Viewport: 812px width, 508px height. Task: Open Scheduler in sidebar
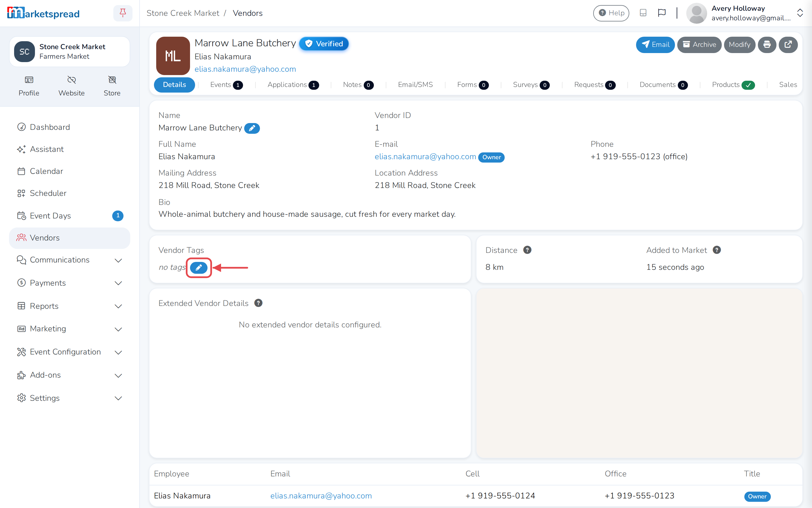(x=69, y=193)
